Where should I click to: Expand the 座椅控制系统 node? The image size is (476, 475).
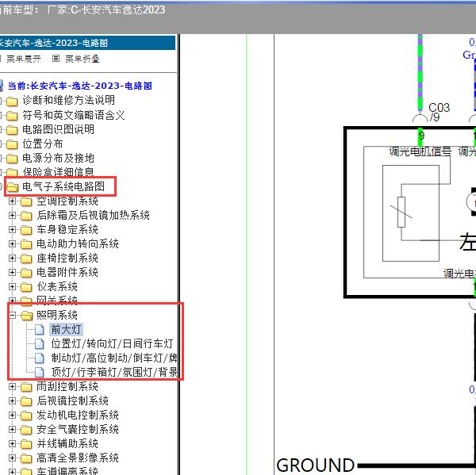[12, 258]
